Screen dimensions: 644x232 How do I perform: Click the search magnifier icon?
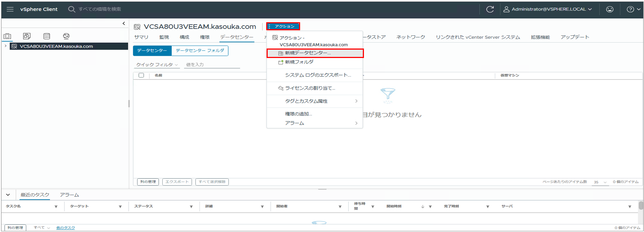tap(71, 9)
